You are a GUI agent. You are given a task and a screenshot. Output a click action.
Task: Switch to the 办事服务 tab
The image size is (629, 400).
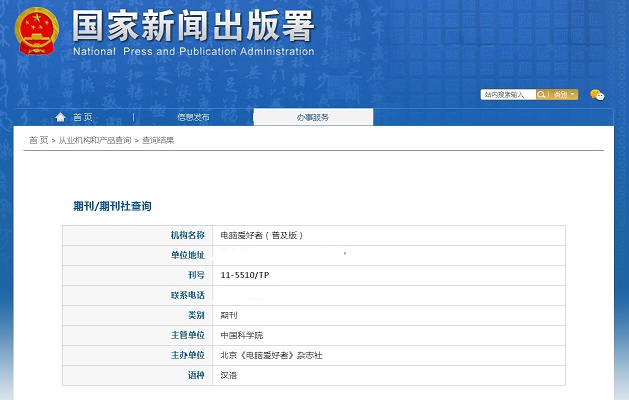pos(312,117)
